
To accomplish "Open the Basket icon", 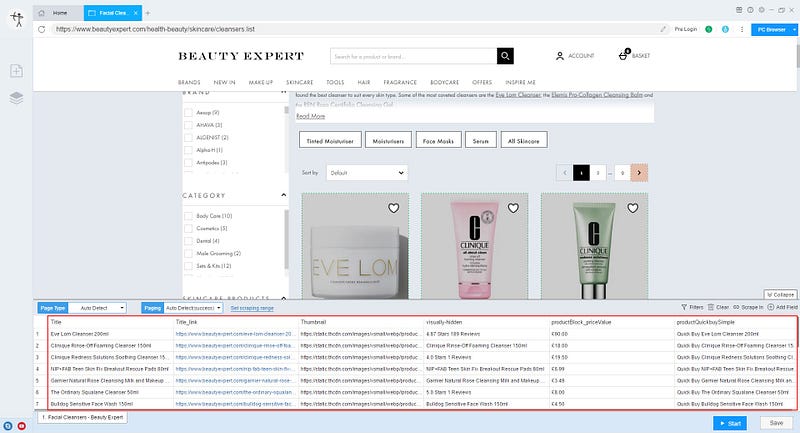I will click(x=623, y=55).
